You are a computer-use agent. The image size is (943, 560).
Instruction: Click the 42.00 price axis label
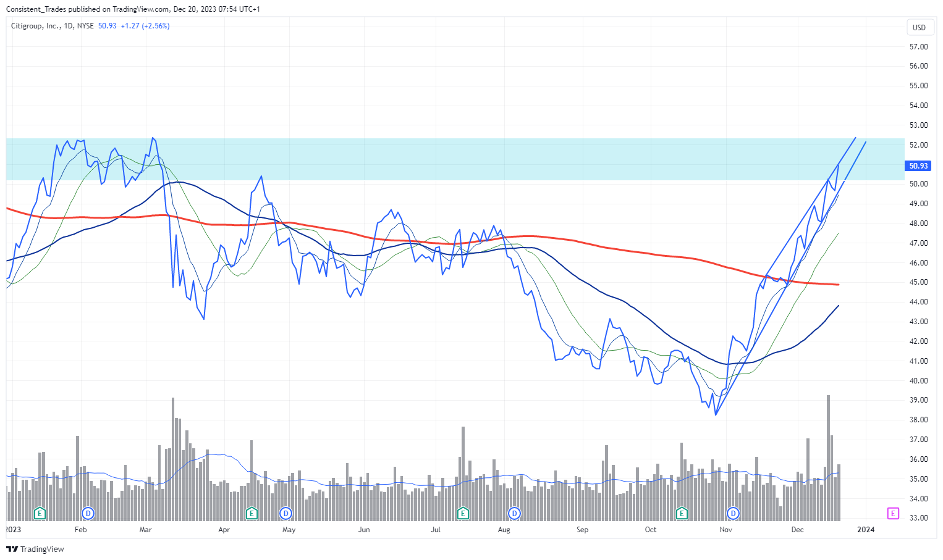pos(918,341)
